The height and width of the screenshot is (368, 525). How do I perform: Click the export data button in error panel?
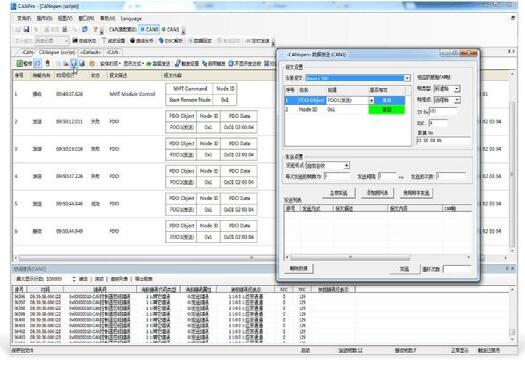(x=144, y=279)
